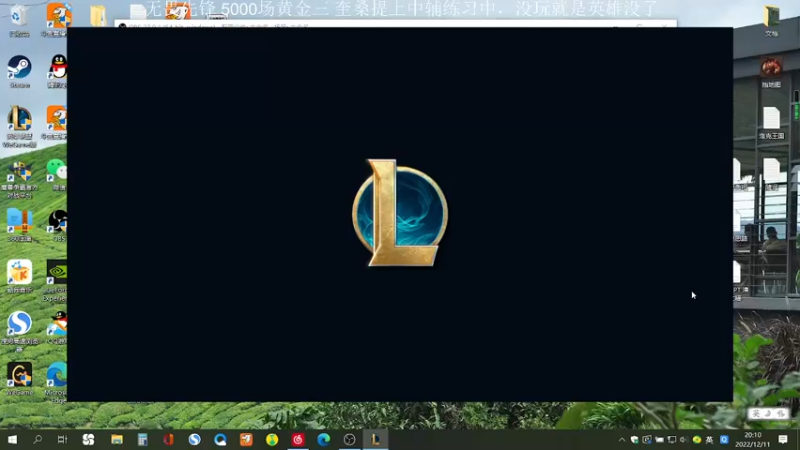Click the floating input method toolbar
The width and height of the screenshot is (800, 450).
tap(768, 414)
